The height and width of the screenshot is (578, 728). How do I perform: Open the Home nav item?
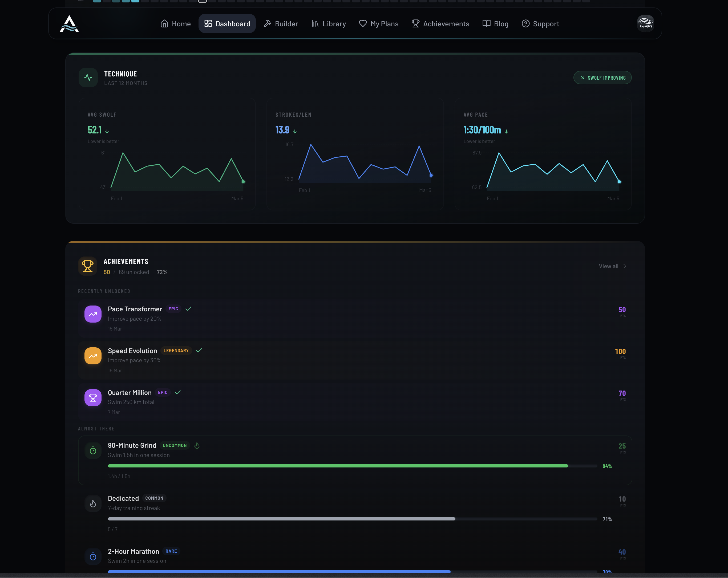pos(176,24)
